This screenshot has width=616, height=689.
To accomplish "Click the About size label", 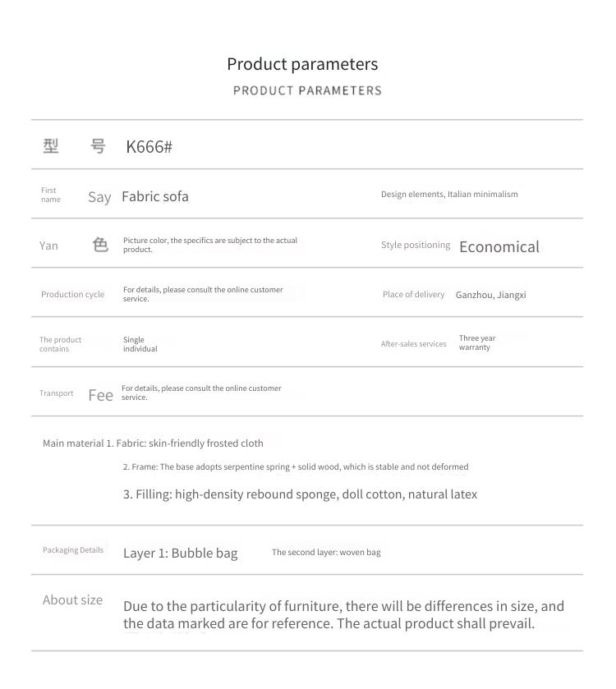I will (x=72, y=600).
